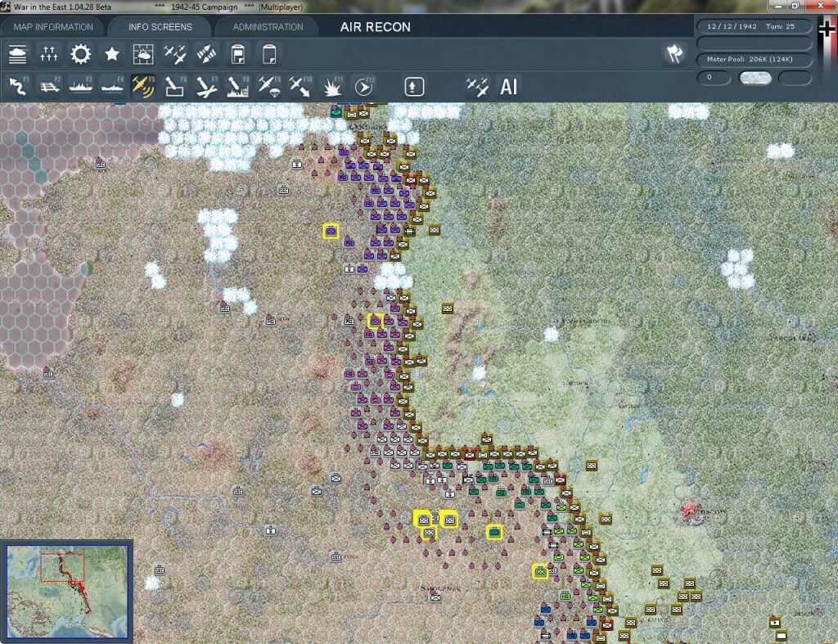
Task: Select the F10 air transfer mode
Action: point(300,87)
